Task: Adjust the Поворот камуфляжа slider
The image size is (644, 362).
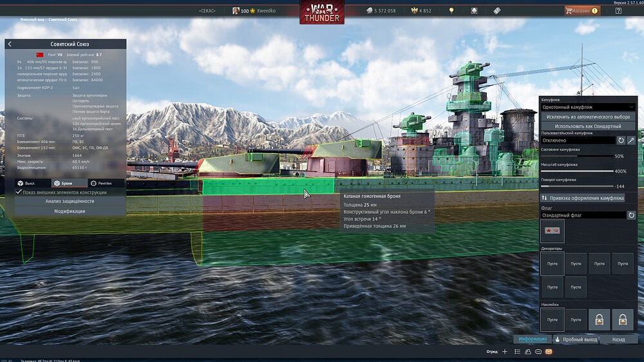Action: (x=576, y=186)
